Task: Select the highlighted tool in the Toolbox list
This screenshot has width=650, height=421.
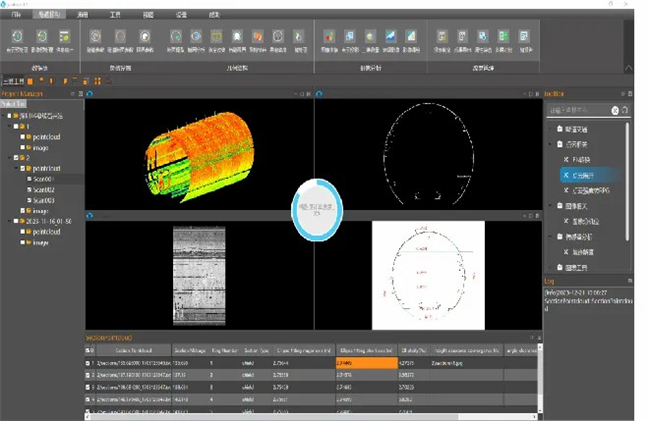Action: 581,174
